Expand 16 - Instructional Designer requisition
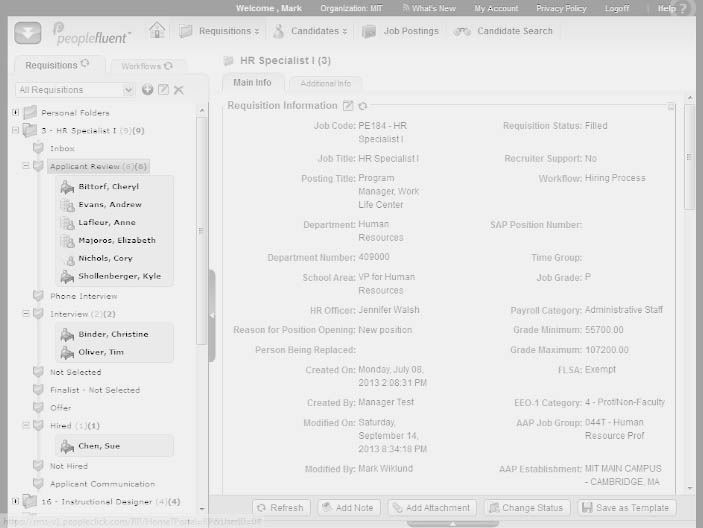Image resolution: width=703 pixels, height=528 pixels. [x=16, y=501]
